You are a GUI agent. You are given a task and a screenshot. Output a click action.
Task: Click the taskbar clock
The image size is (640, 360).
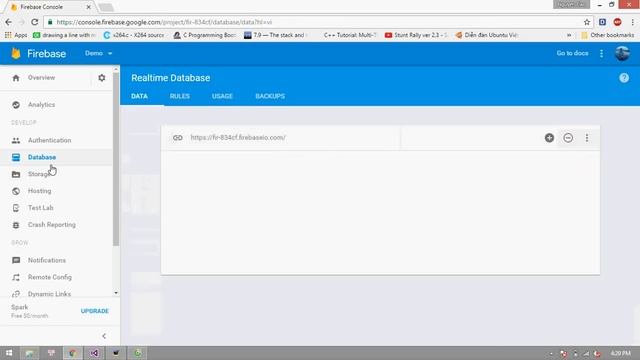[x=620, y=353]
